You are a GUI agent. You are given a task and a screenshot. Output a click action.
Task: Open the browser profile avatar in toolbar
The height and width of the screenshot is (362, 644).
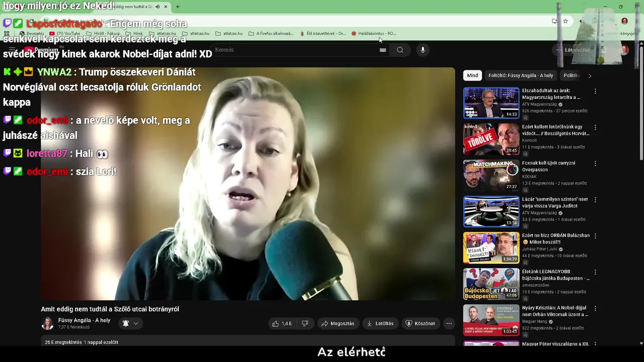[624, 21]
